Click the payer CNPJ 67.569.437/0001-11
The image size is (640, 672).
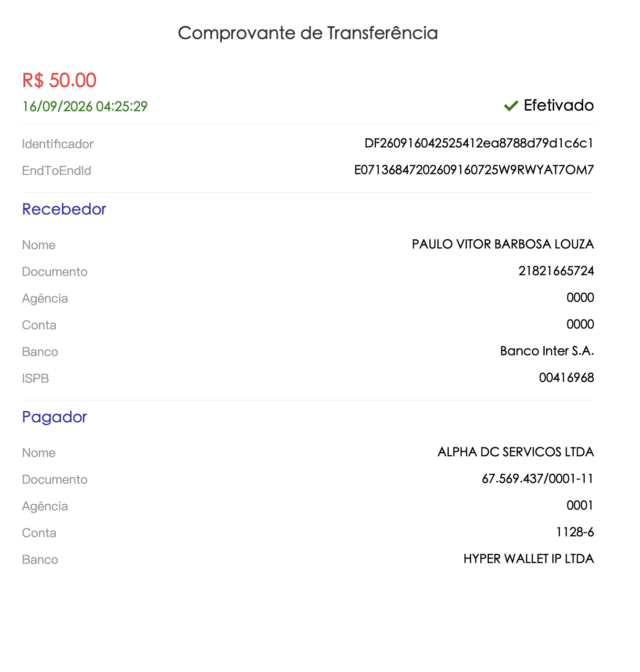coord(537,479)
